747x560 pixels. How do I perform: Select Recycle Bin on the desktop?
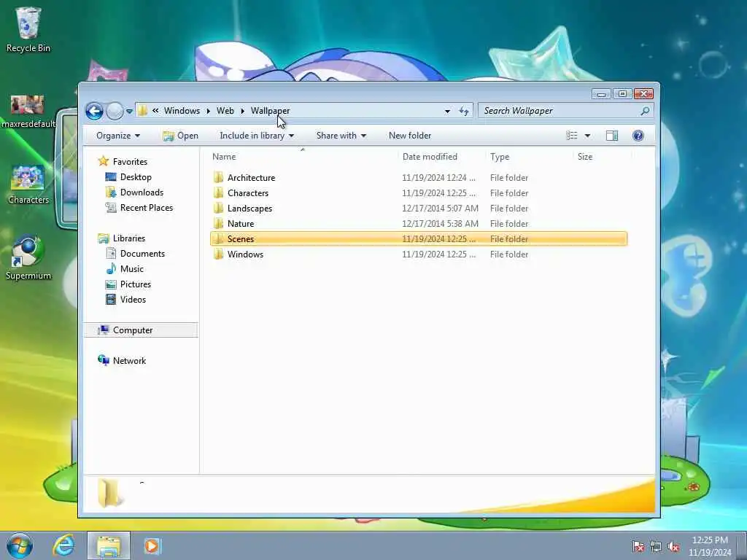28,29
